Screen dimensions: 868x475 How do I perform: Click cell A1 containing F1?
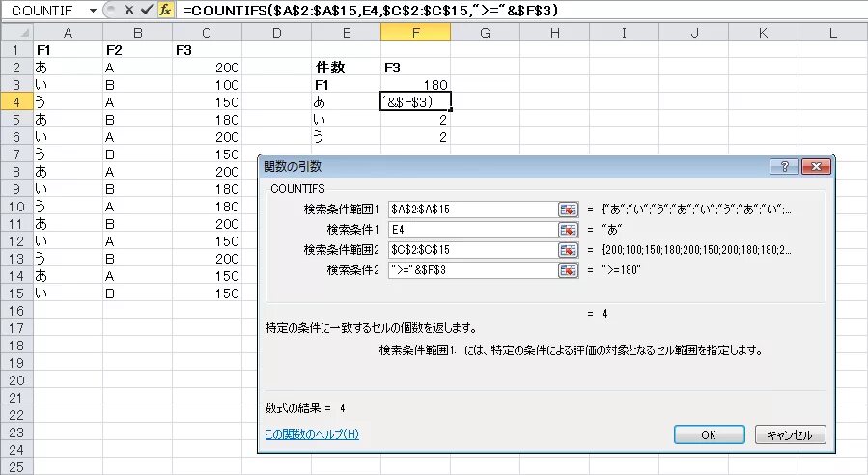[x=68, y=50]
